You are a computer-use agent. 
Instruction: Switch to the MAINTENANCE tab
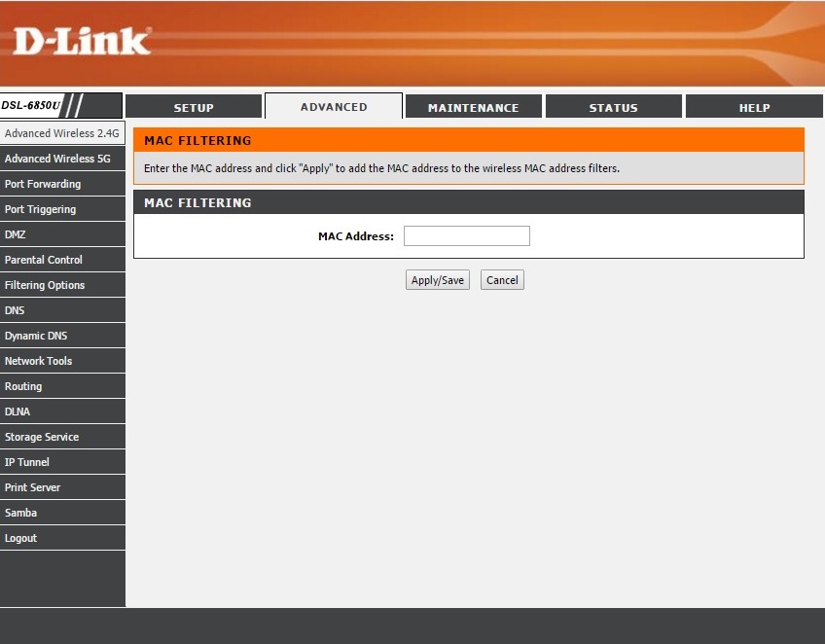[473, 107]
